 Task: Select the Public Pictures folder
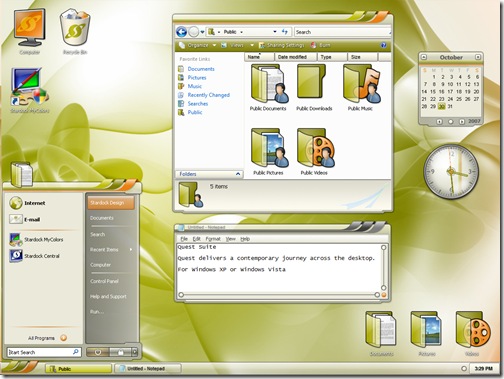pyautogui.click(x=268, y=152)
